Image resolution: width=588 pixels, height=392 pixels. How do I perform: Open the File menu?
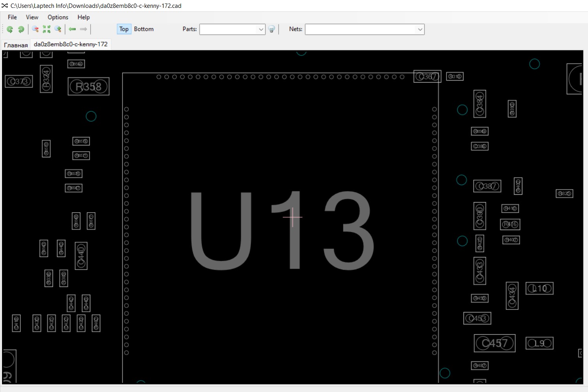[12, 17]
